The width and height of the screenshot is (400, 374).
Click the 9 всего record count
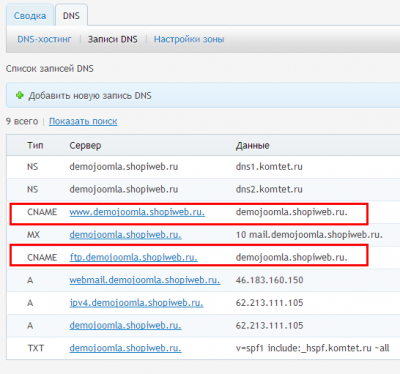[x=22, y=121]
